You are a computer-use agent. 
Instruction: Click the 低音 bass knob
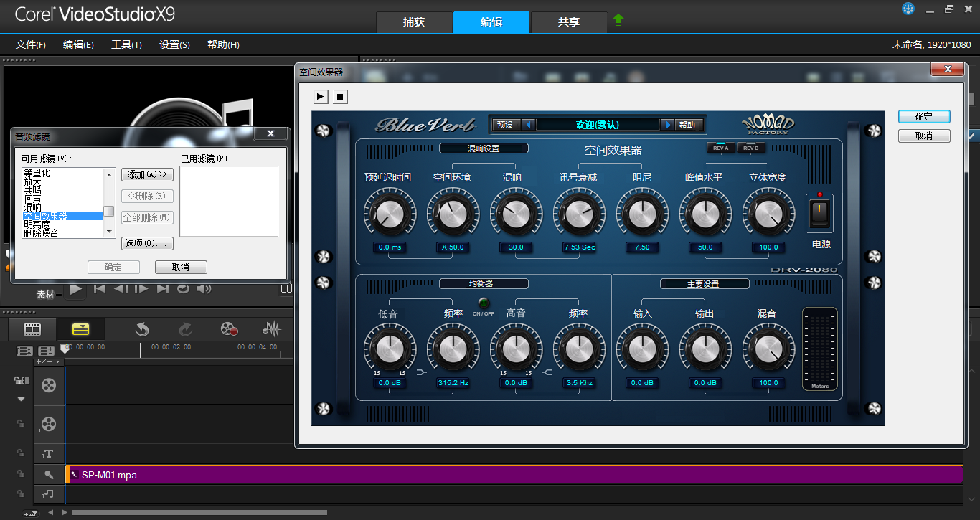click(389, 349)
